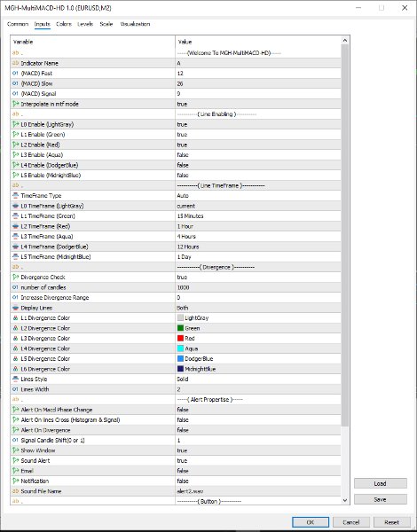Click the integer icon beside Lines Width
Screen dimensions: 417x532
click(x=15, y=389)
